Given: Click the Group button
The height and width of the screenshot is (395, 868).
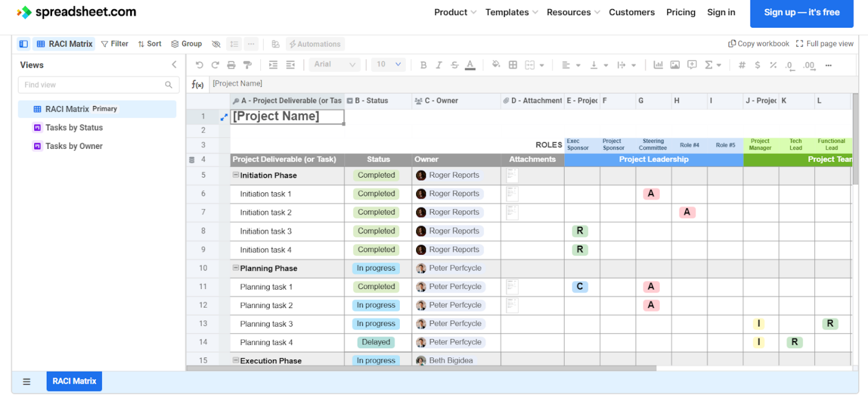Looking at the screenshot, I should tap(186, 44).
